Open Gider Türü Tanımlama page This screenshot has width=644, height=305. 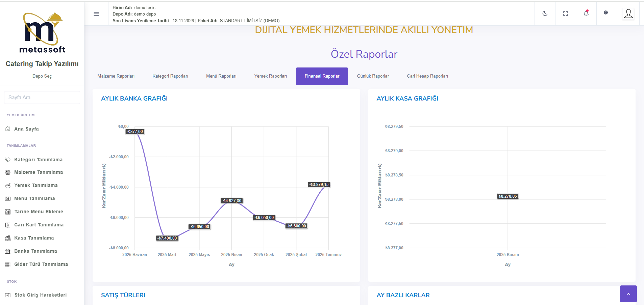tap(41, 264)
